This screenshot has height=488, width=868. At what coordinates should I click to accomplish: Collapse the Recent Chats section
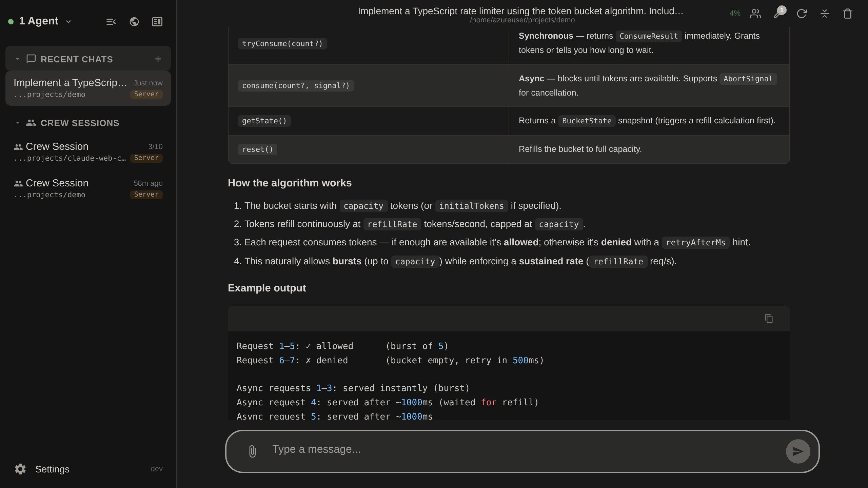pyautogui.click(x=18, y=59)
